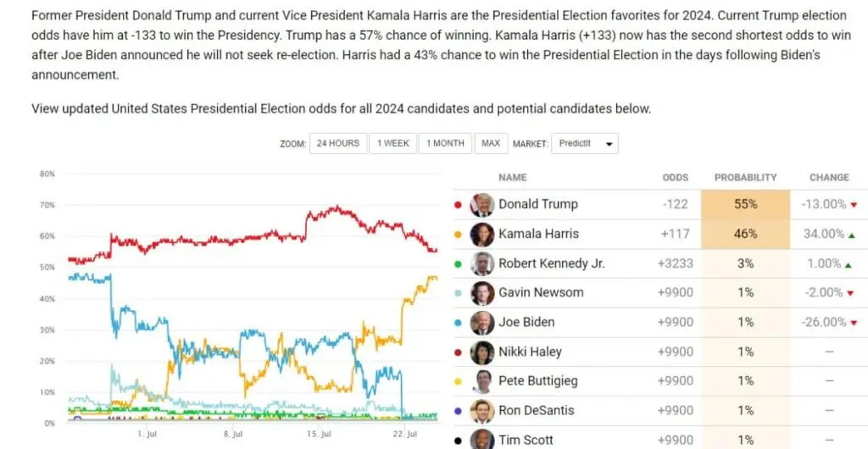Sort table by PROBABILITY column header
Viewport: 868px width, 449px height.
pos(745,178)
